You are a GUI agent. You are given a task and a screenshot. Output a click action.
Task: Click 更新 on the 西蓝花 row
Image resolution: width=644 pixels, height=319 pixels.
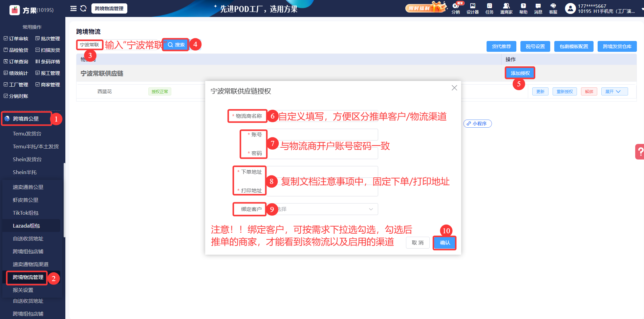click(540, 91)
